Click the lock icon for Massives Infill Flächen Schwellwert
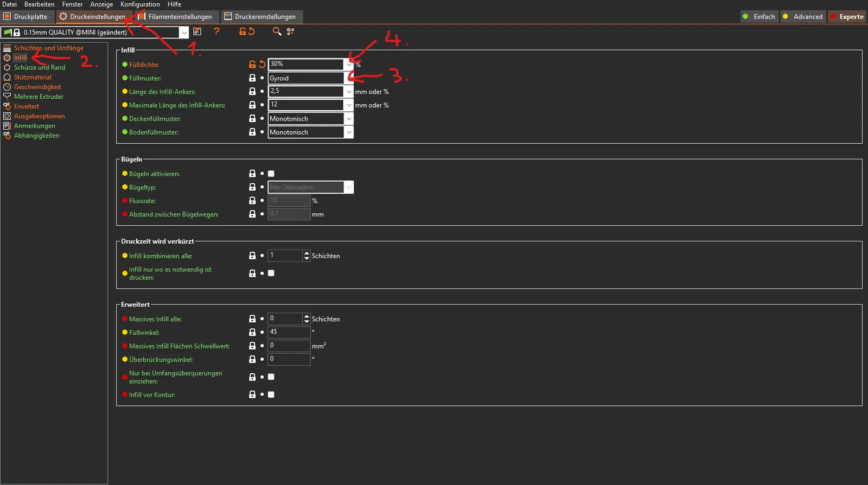868x485 pixels. coord(252,346)
